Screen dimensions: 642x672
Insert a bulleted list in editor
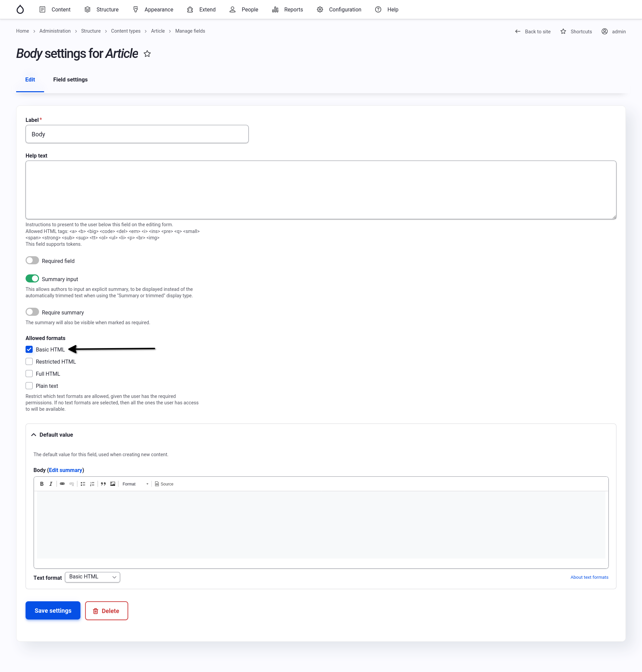[83, 484]
